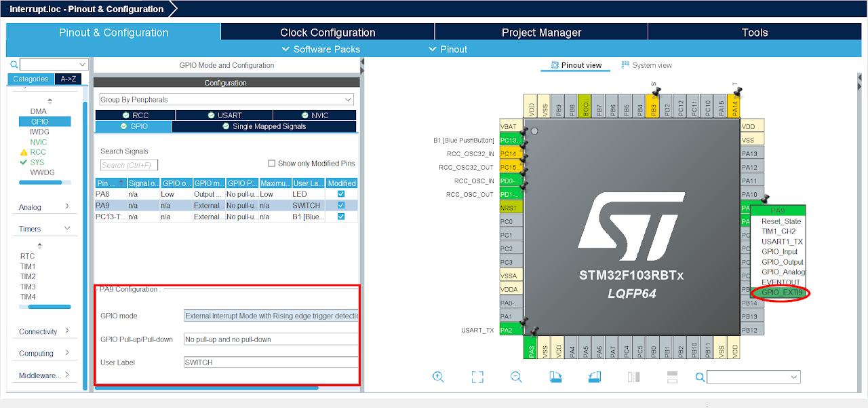868x408 pixels.
Task: Click the PB3 pin on top edge
Action: coord(654,107)
